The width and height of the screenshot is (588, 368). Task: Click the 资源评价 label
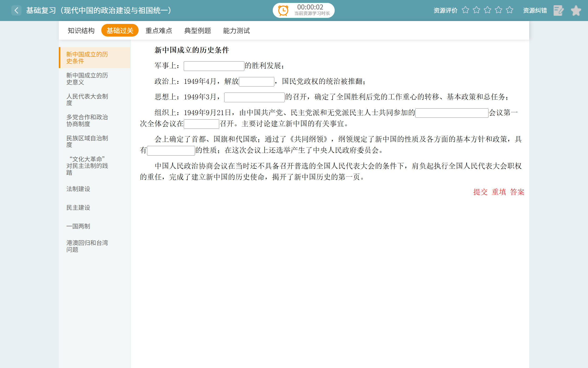click(x=445, y=11)
